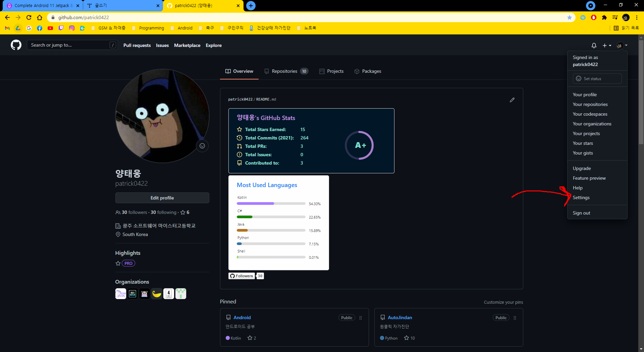Viewport: 644px width, 352px height.
Task: Open AutoJindan pinned repository
Action: pos(400,317)
